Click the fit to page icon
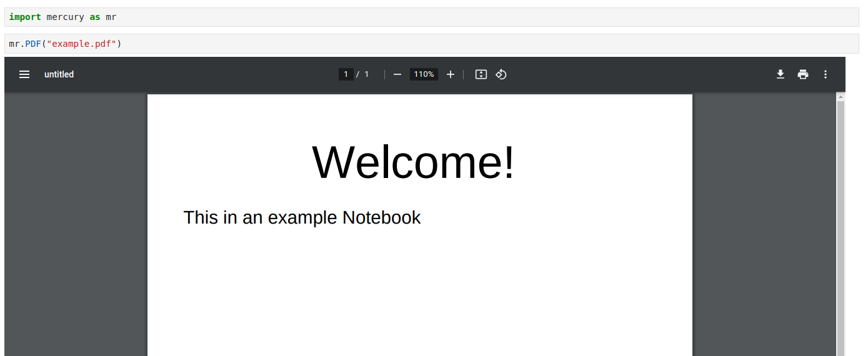Viewport: 868px width, 356px height. [481, 74]
